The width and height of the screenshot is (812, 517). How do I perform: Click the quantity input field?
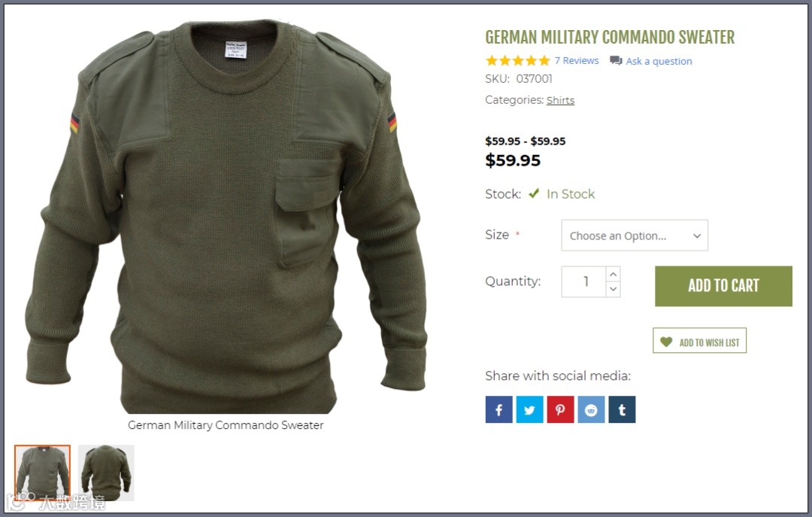583,281
